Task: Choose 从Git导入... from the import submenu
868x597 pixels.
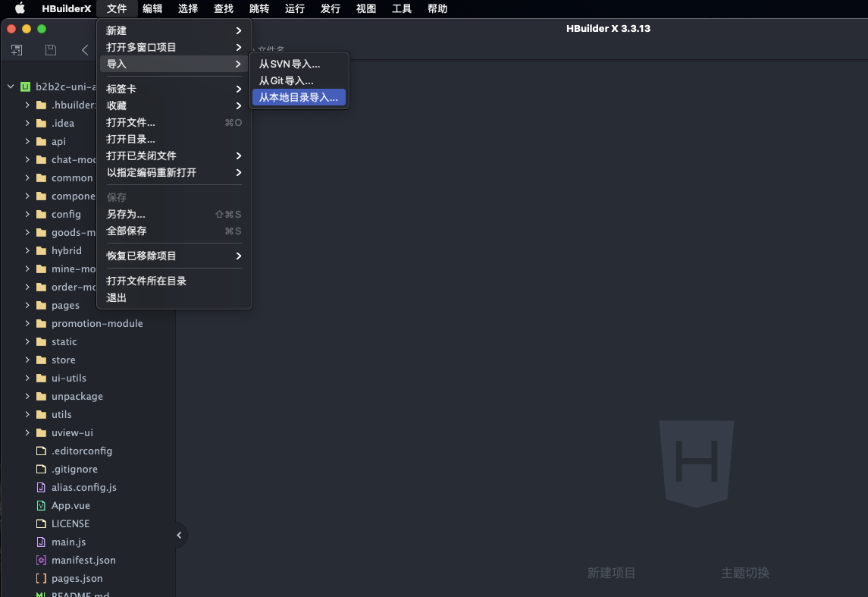Action: tap(299, 81)
